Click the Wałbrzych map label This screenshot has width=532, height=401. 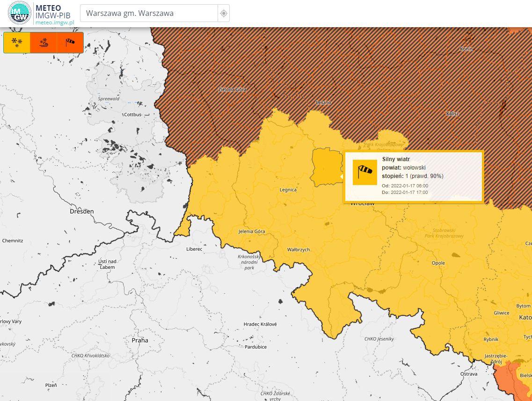(x=299, y=249)
